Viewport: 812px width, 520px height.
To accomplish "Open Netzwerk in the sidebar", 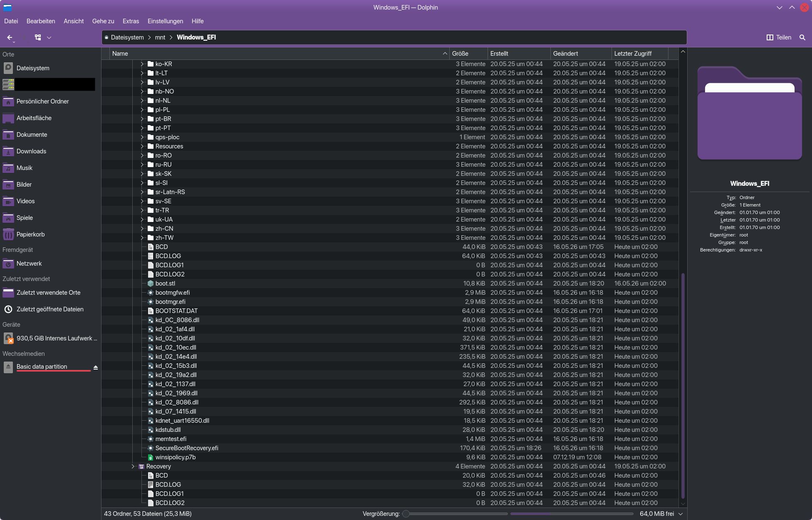I will pyautogui.click(x=50, y=264).
